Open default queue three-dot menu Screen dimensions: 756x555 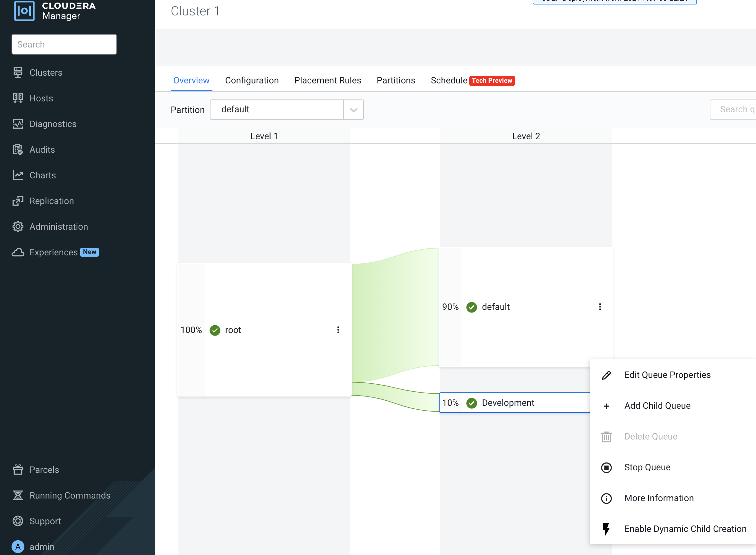click(600, 307)
